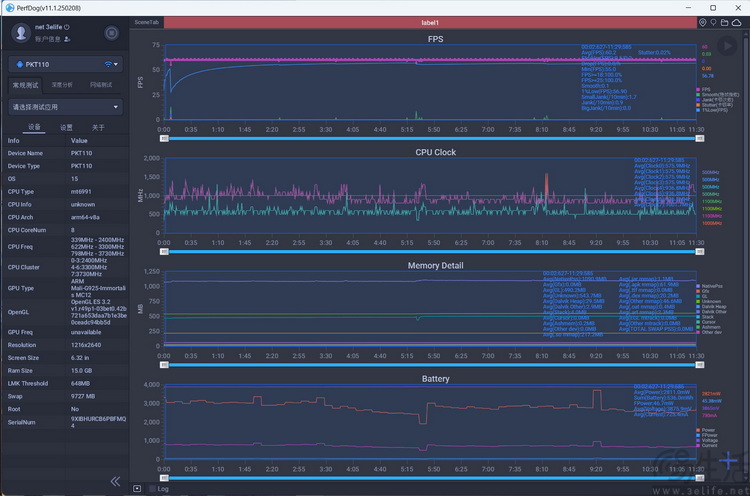
Task: Open the folder icon in the top toolbar
Action: [x=727, y=22]
